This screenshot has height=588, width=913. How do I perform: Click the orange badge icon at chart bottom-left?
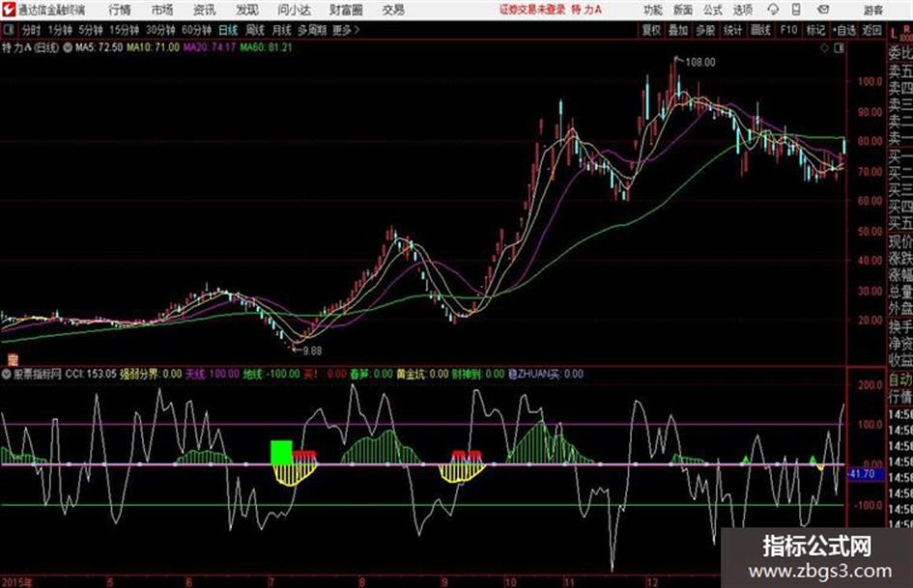13,359
